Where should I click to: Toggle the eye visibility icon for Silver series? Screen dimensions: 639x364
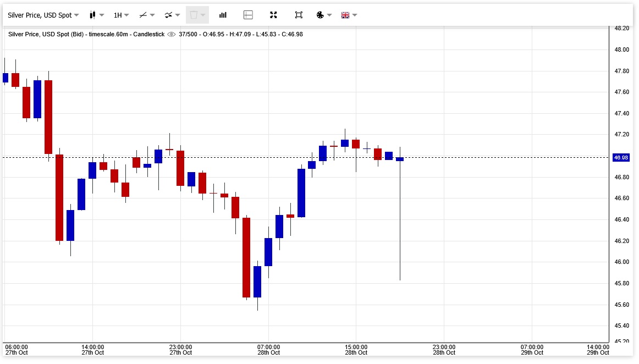point(172,34)
